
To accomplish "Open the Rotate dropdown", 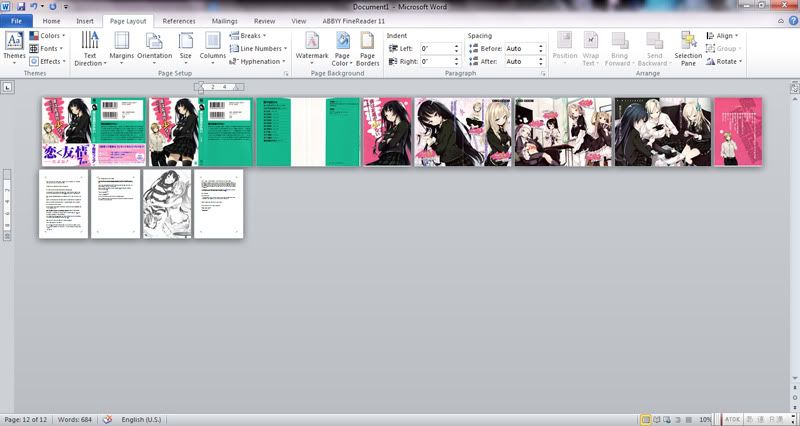I will [x=724, y=61].
